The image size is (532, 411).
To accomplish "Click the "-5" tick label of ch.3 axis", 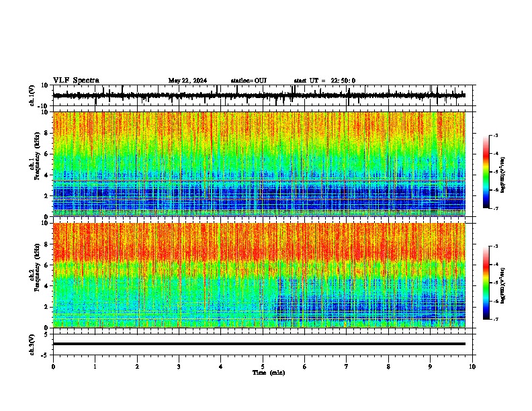I will tap(45, 355).
